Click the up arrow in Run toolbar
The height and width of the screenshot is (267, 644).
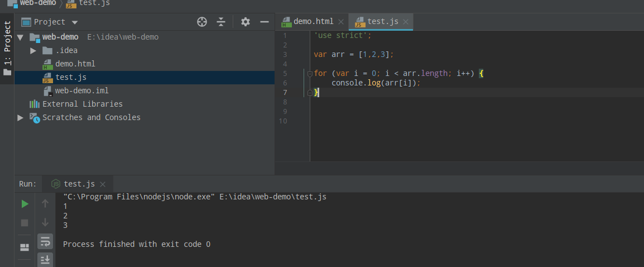(x=45, y=203)
